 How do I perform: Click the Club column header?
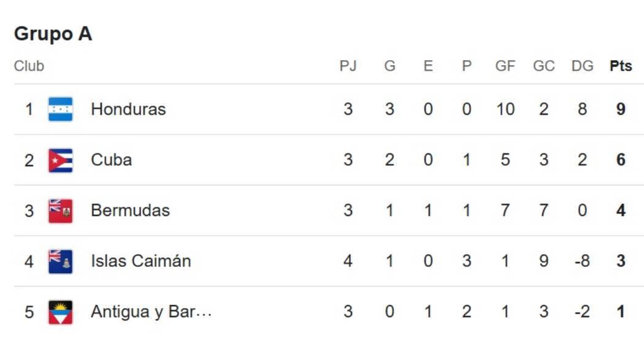(x=29, y=66)
